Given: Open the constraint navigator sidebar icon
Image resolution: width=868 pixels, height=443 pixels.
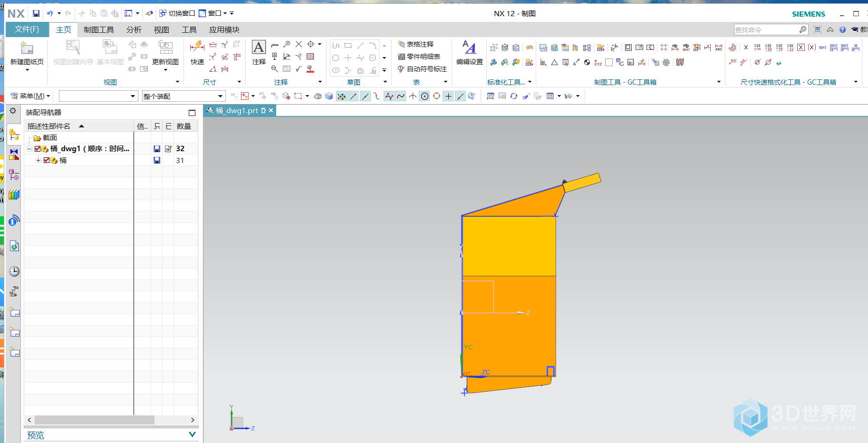Looking at the screenshot, I should tap(14, 154).
